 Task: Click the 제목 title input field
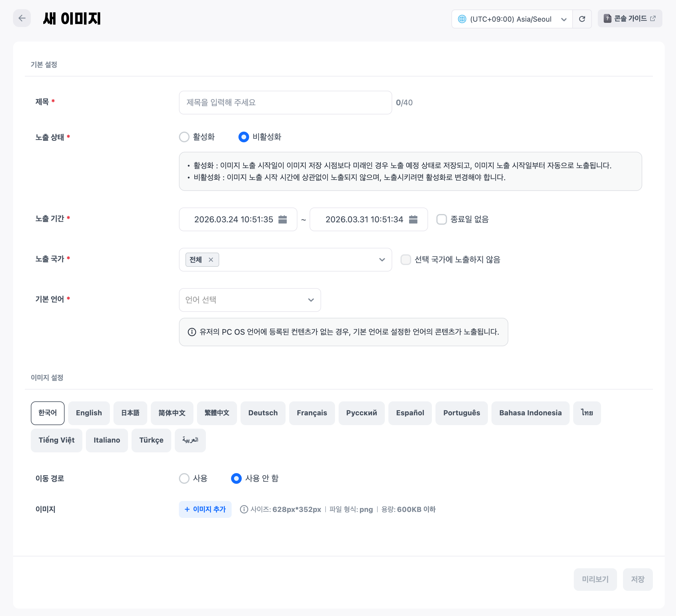(285, 103)
